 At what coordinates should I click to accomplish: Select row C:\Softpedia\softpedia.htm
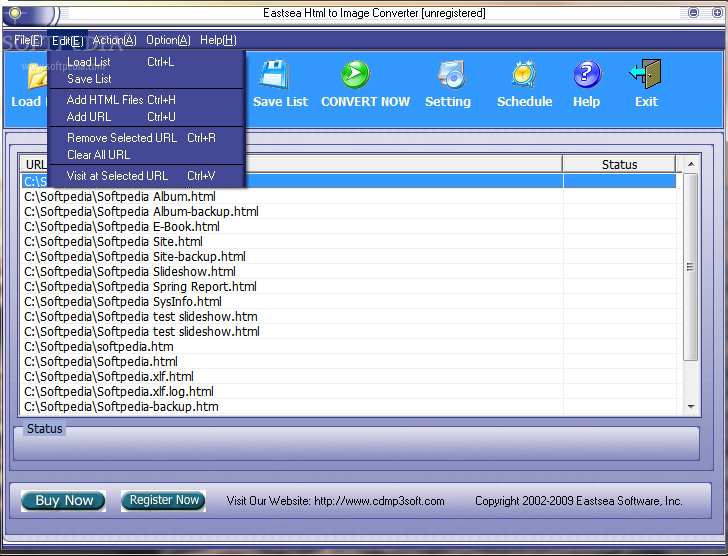tap(348, 347)
